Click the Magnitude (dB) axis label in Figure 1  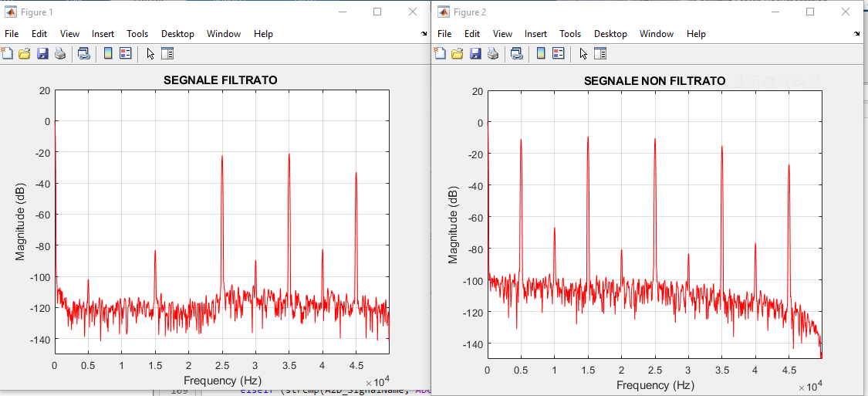[21, 222]
